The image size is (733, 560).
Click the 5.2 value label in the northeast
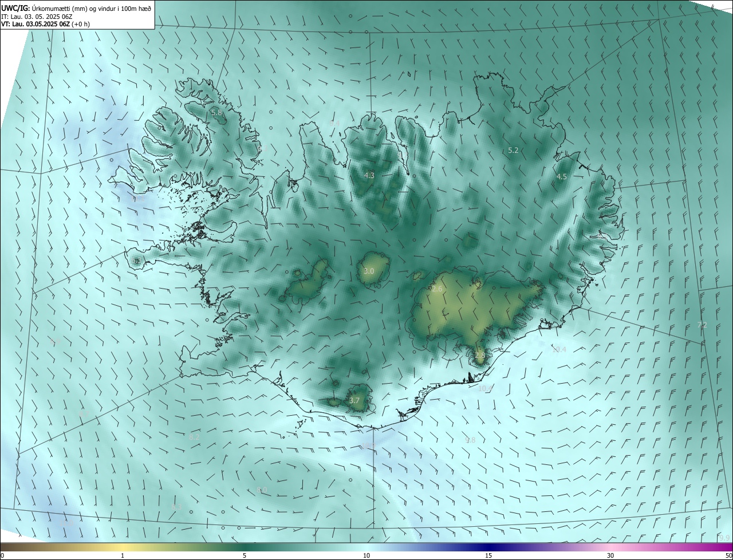click(513, 150)
